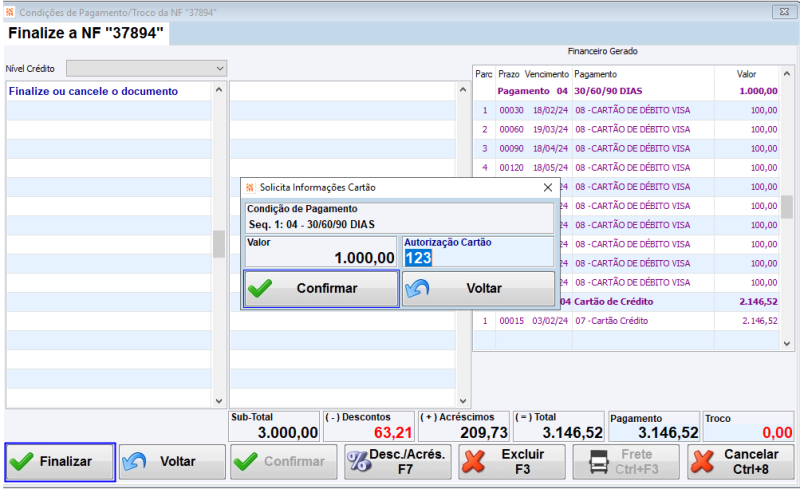Select the Cartão de Crédito 2.146,52 group row
This screenshot has width=800, height=489.
[x=667, y=302]
